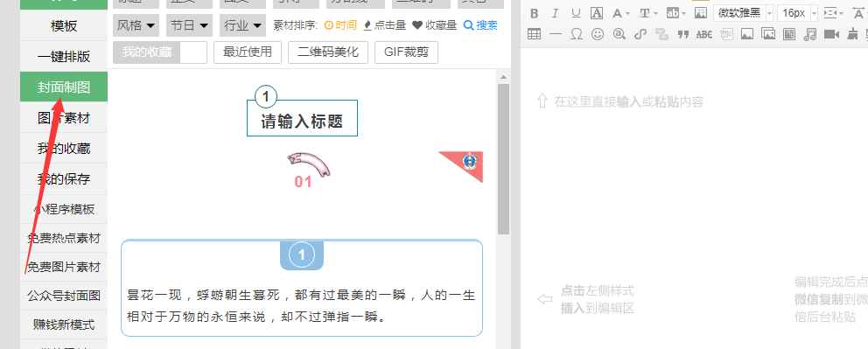This screenshot has width=868, height=349.
Task: Open the emoji smiley picker
Action: [x=598, y=34]
